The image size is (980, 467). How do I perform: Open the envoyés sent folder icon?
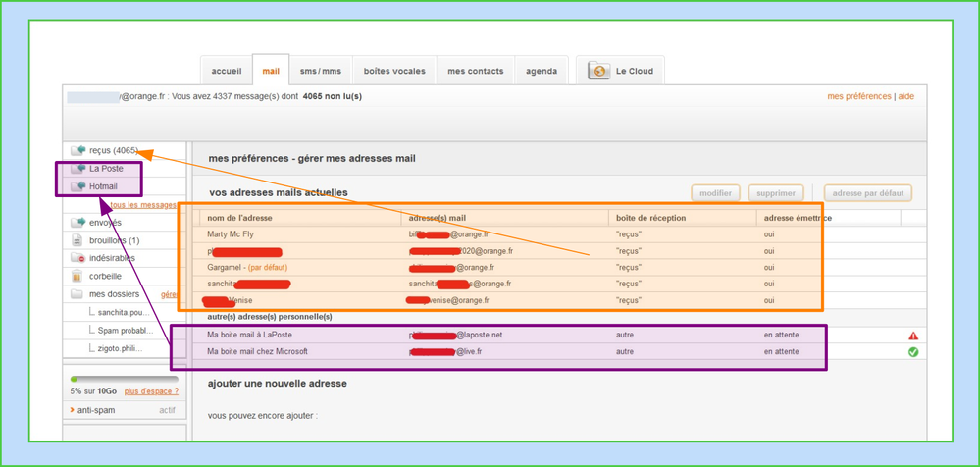(x=77, y=223)
